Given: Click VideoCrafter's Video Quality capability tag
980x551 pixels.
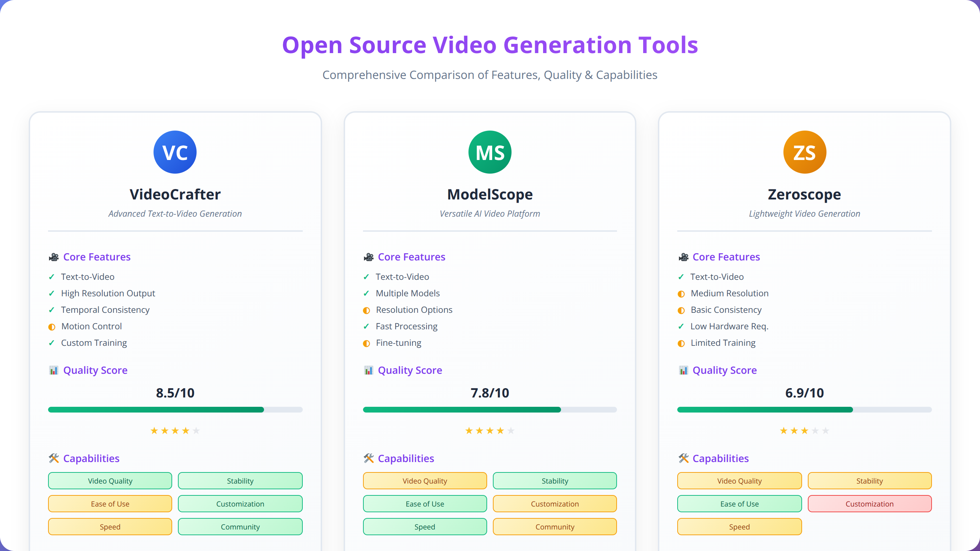Looking at the screenshot, I should [x=110, y=481].
